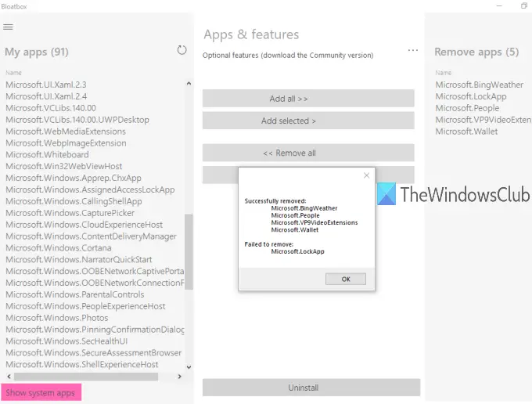Screen dimensions: 532x404
Task: Minimize the Bloatbox window
Action: click(499, 5)
